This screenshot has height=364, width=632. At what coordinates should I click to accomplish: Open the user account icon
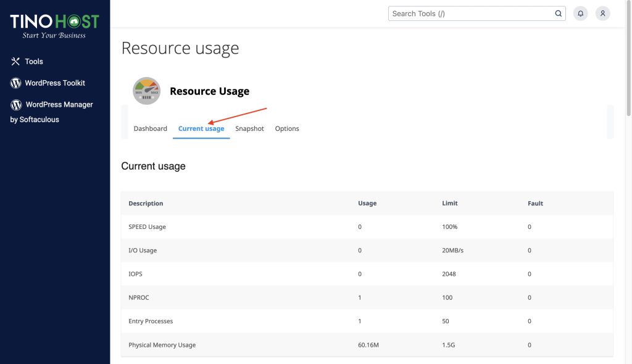tap(602, 14)
